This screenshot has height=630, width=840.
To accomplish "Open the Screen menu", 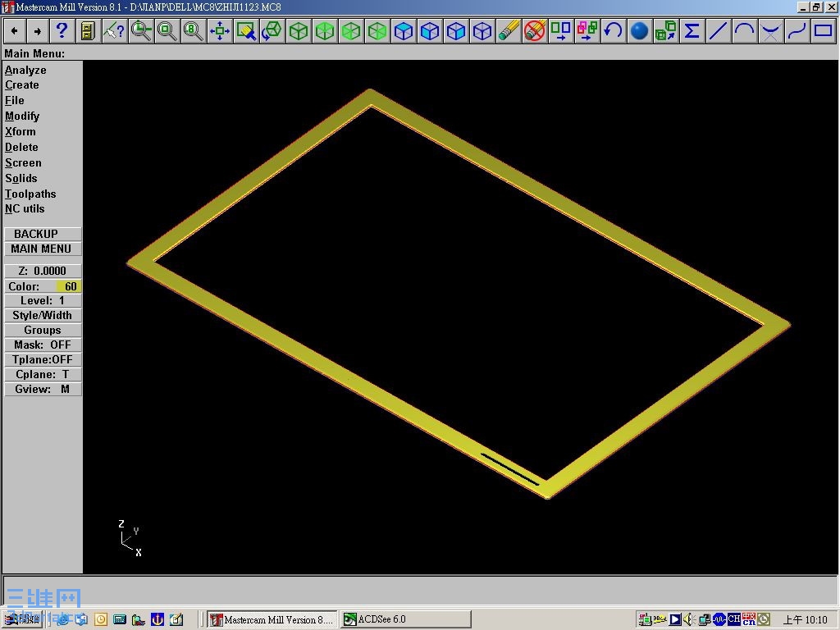I will tap(23, 163).
